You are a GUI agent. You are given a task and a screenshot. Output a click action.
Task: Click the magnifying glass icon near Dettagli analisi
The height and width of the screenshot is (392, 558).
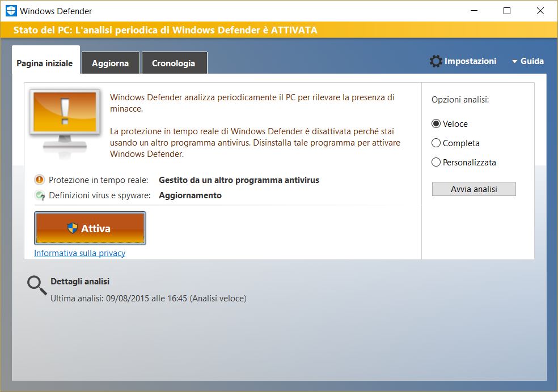tap(37, 286)
